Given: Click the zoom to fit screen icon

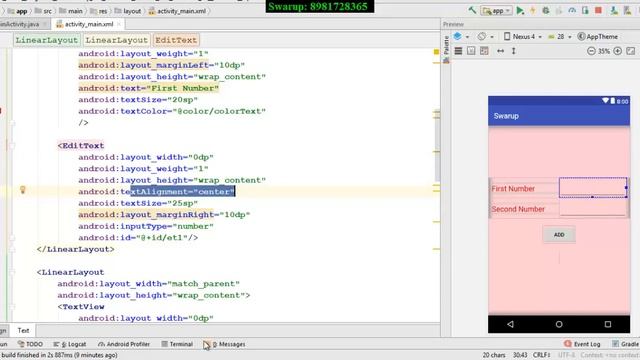Looking at the screenshot, I should (x=631, y=51).
